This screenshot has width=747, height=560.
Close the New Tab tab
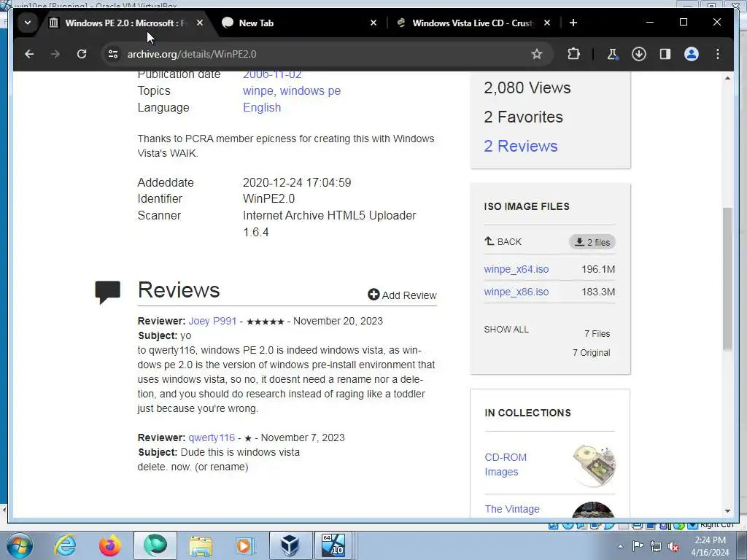tap(373, 23)
